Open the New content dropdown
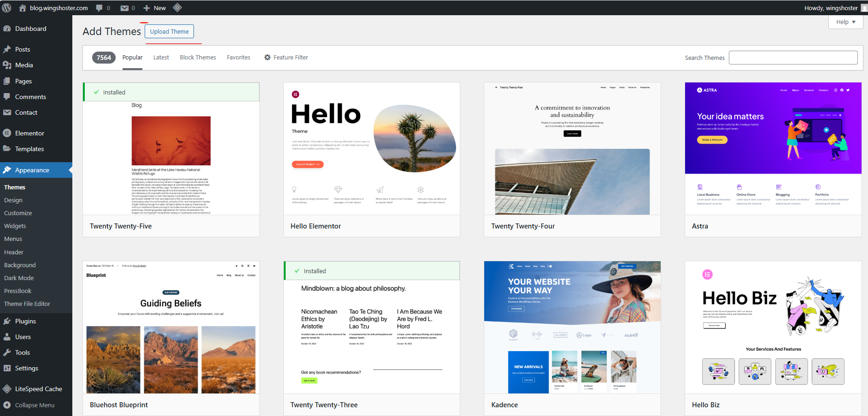The image size is (868, 416). coord(154,7)
